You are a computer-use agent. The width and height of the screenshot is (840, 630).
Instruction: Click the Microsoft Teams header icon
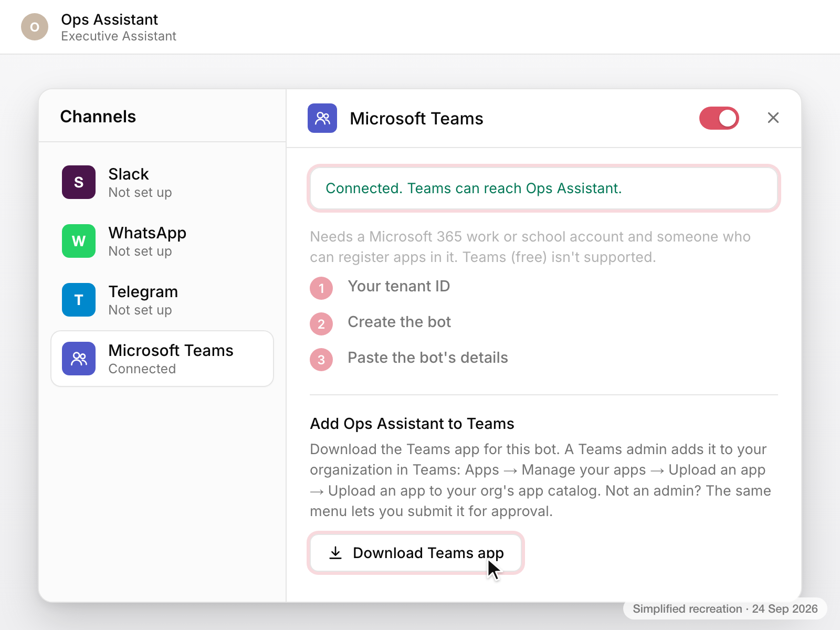(x=322, y=118)
